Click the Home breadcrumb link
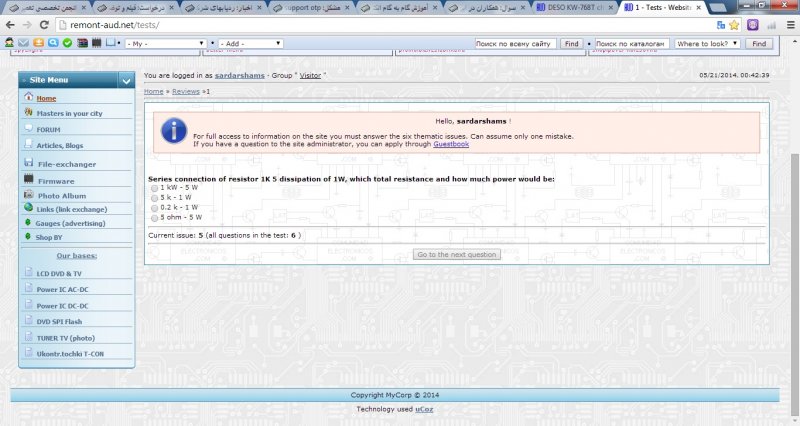The image size is (800, 426). tap(154, 91)
